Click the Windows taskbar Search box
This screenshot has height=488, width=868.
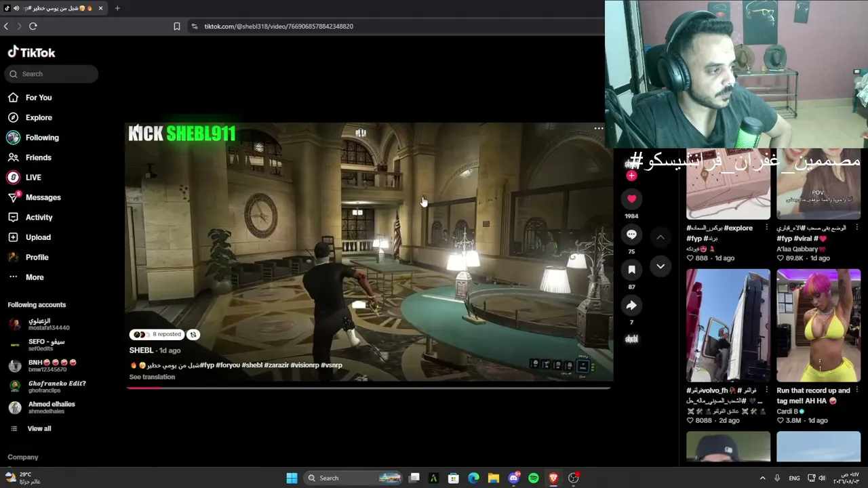pyautogui.click(x=353, y=478)
